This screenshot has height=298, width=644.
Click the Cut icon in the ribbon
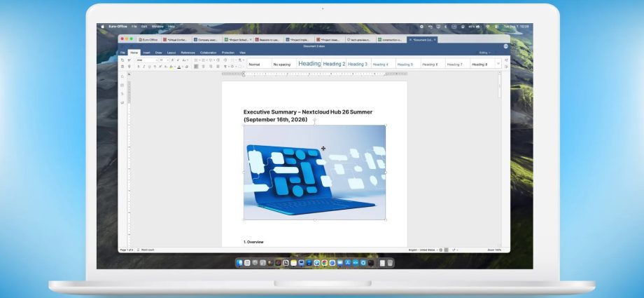[x=129, y=60]
